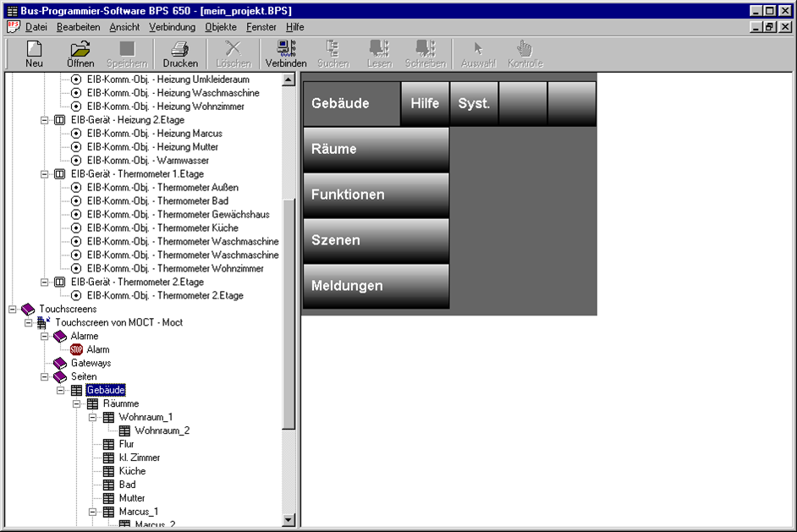Open a project with the Öffnen icon
The height and width of the screenshot is (532, 797).
(x=80, y=53)
